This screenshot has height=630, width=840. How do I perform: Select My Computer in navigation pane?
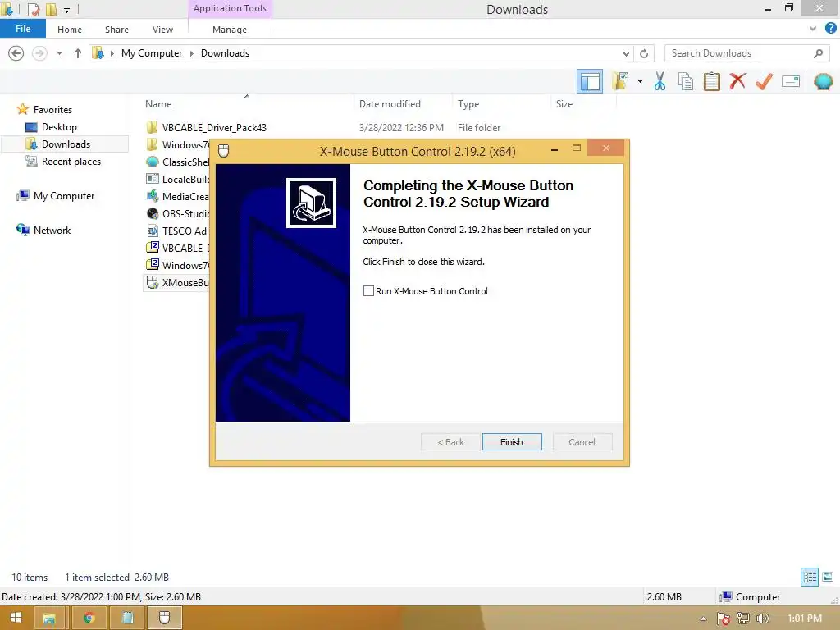point(64,195)
